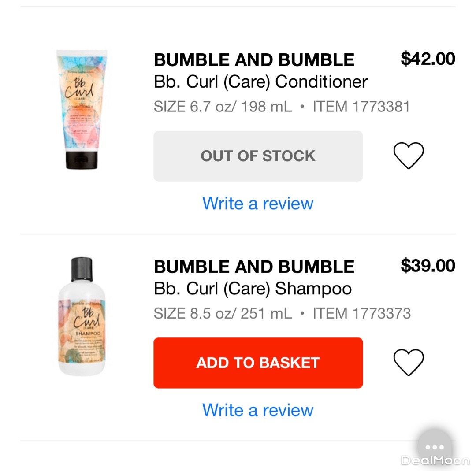Write a review for the Shampoo
Screen dimensions: 476x471
point(258,410)
